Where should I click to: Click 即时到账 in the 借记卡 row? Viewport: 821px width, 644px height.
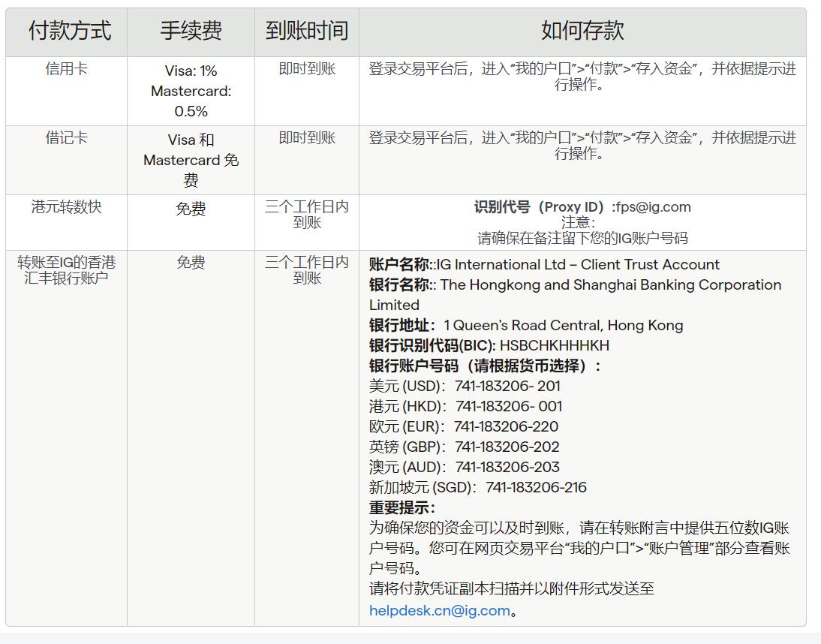307,137
